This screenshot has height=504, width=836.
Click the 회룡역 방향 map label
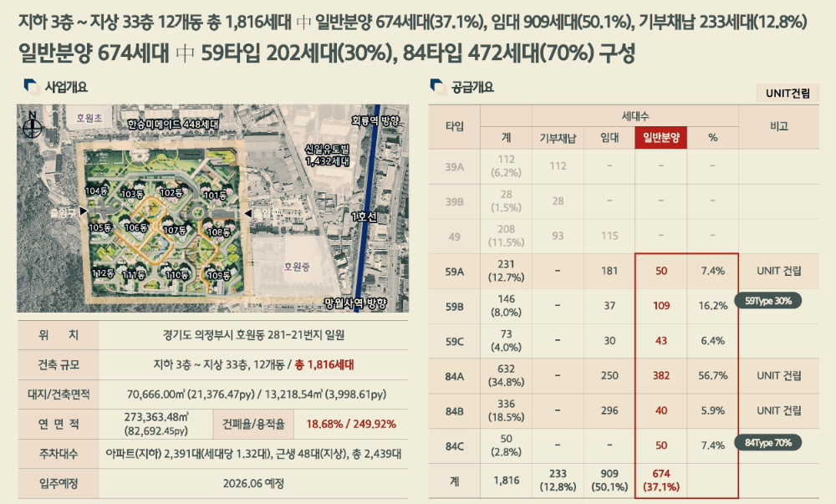[375, 121]
